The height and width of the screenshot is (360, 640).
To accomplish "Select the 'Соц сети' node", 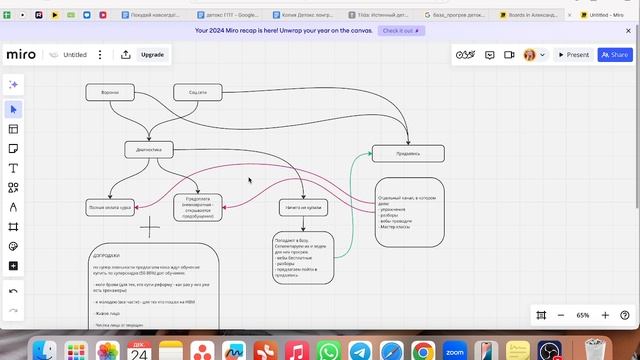I will click(198, 93).
